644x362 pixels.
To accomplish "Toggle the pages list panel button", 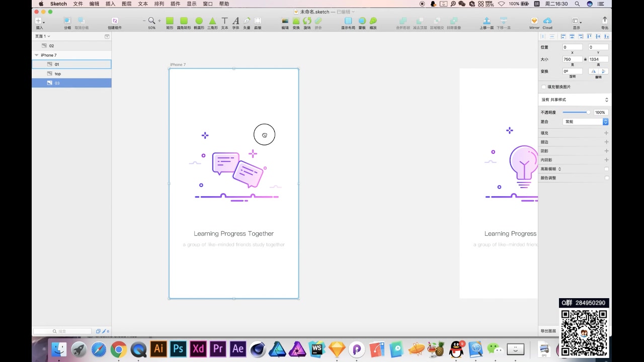I will (x=107, y=36).
